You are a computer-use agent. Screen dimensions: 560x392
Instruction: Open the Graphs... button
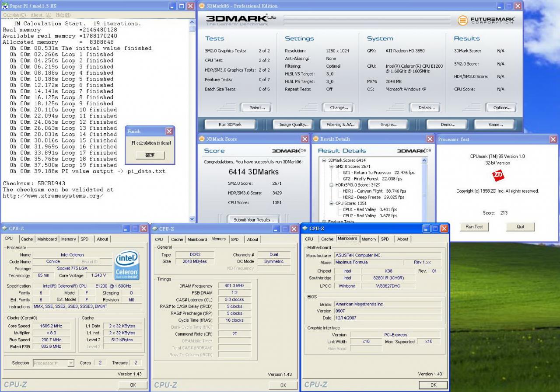click(388, 125)
